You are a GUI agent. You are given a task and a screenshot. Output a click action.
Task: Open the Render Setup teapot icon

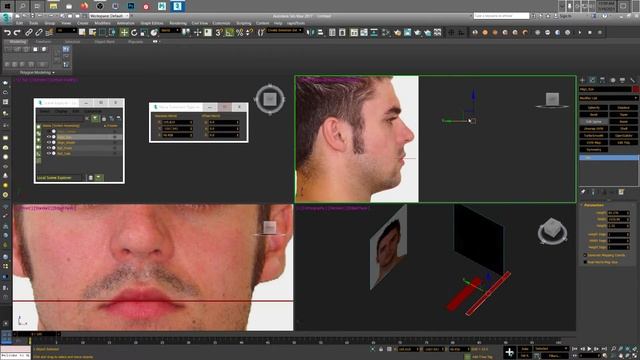coord(397,33)
